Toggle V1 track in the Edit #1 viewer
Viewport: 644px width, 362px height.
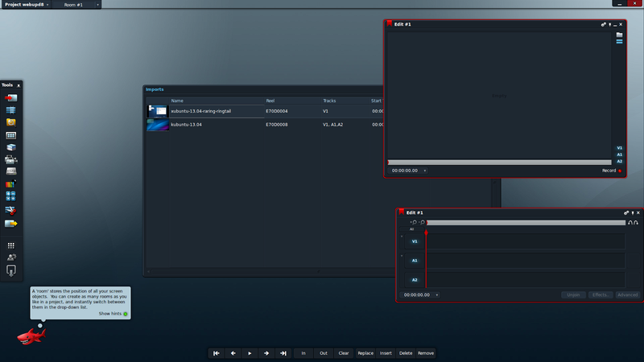pos(619,148)
